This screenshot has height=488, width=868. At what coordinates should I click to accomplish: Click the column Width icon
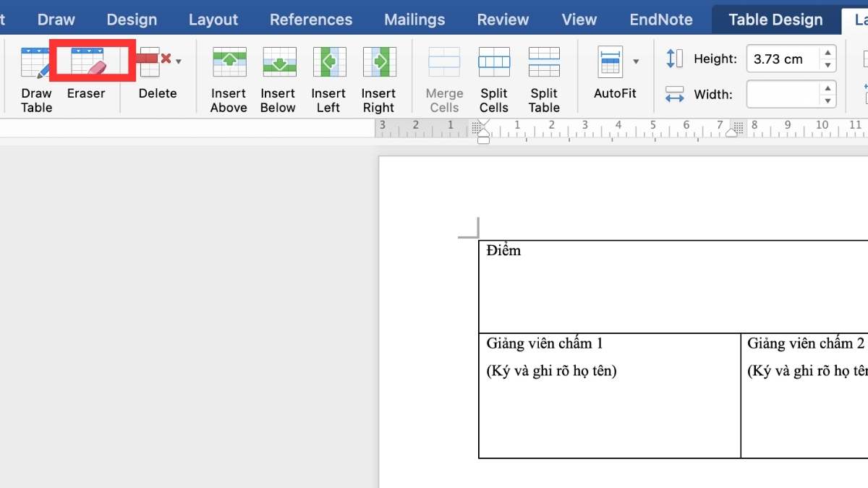(674, 94)
